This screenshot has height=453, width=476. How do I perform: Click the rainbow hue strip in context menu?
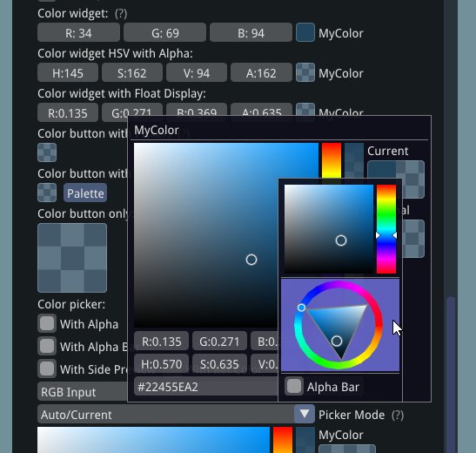click(x=386, y=229)
